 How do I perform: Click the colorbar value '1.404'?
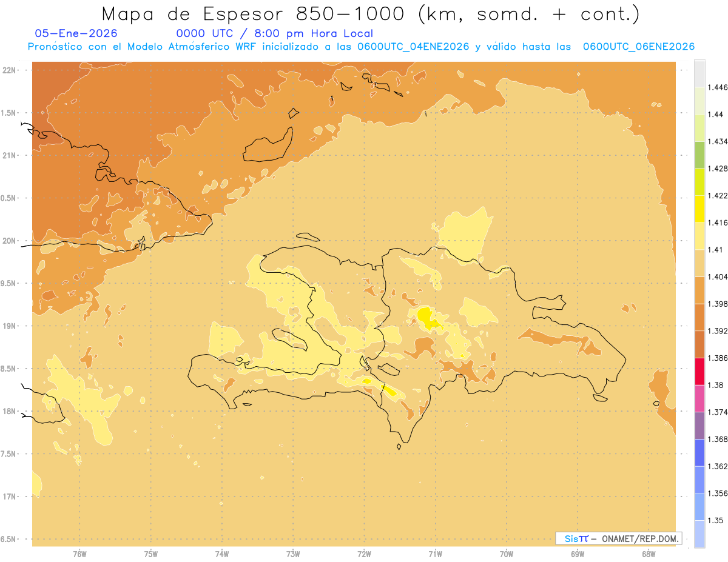point(718,277)
